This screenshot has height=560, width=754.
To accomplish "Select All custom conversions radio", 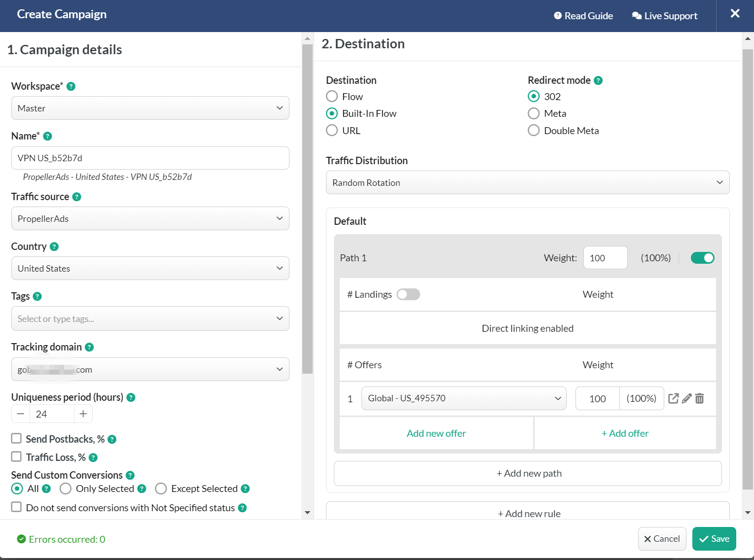I will click(x=17, y=489).
